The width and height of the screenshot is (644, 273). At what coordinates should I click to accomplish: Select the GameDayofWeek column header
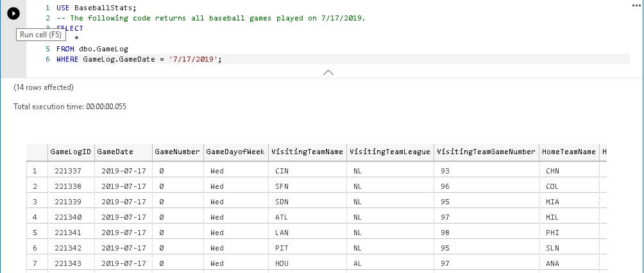click(235, 152)
